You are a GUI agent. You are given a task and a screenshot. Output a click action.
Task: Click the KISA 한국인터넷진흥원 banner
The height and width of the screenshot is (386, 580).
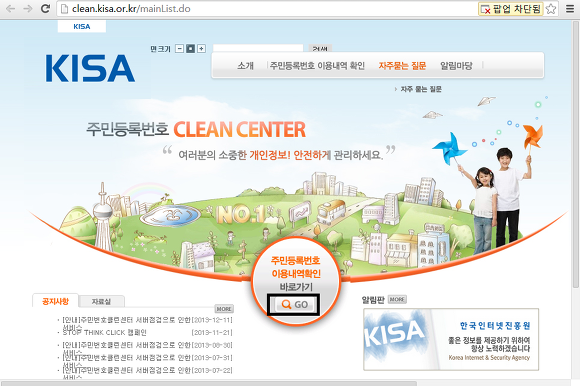pyautogui.click(x=451, y=339)
